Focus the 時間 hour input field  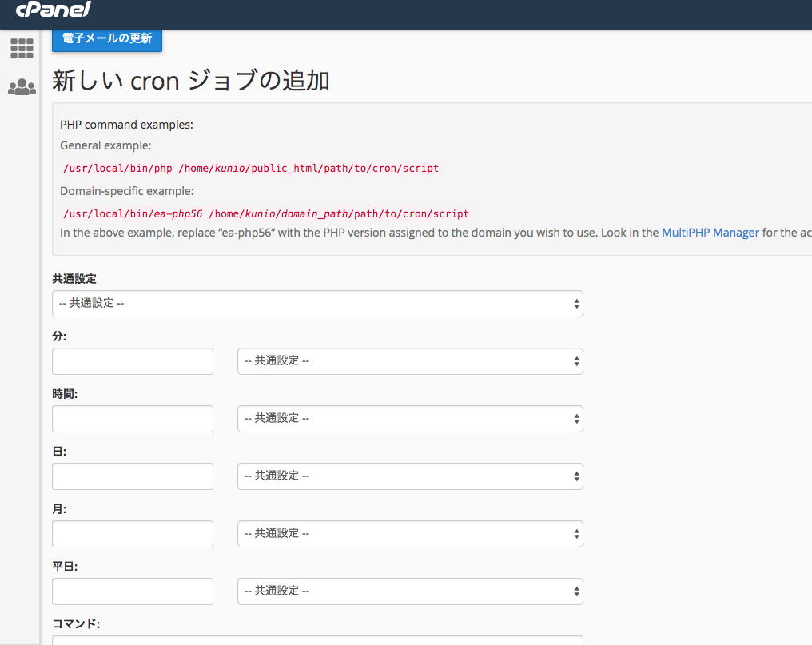[x=133, y=419]
